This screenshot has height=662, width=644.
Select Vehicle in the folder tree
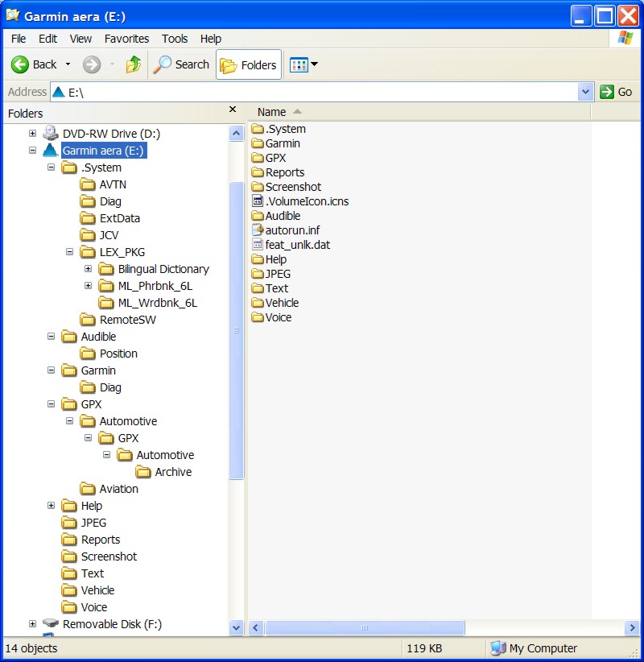(97, 590)
